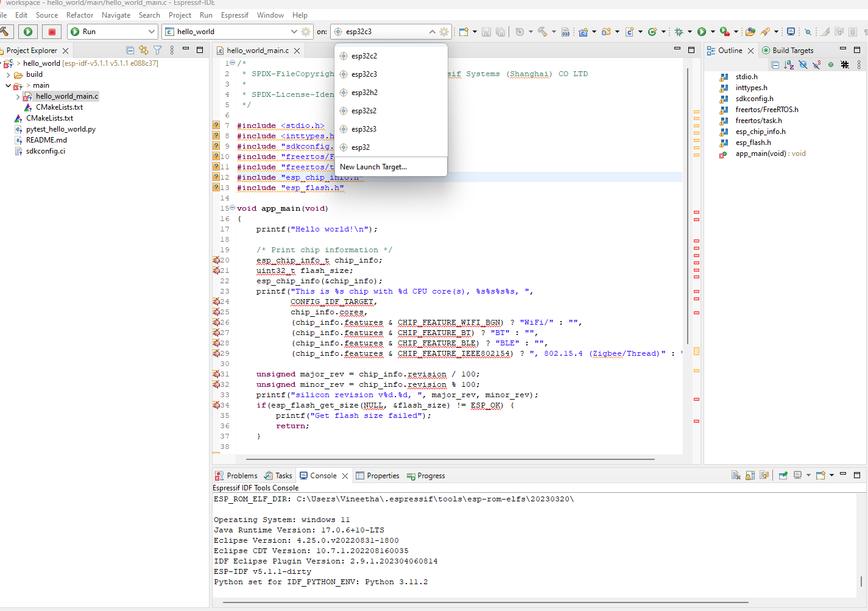
Task: Toggle Hide Fields in the Outline toolbar
Action: 803,65
